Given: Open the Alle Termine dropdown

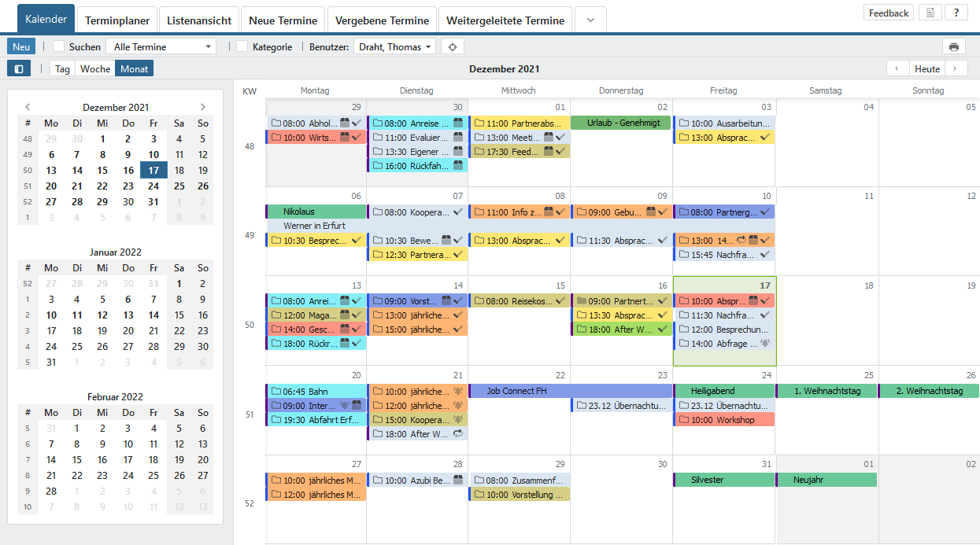Looking at the screenshot, I should 161,46.
